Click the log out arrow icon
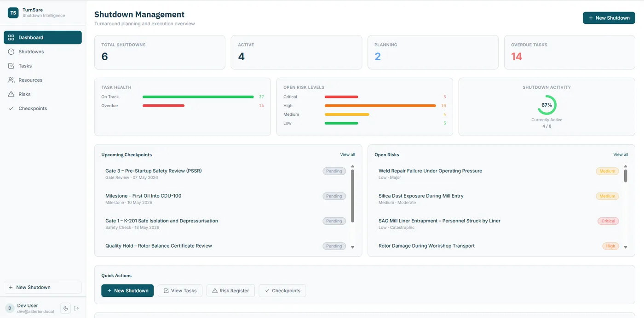Screen dimensions: 644x318 pyautogui.click(x=76, y=308)
